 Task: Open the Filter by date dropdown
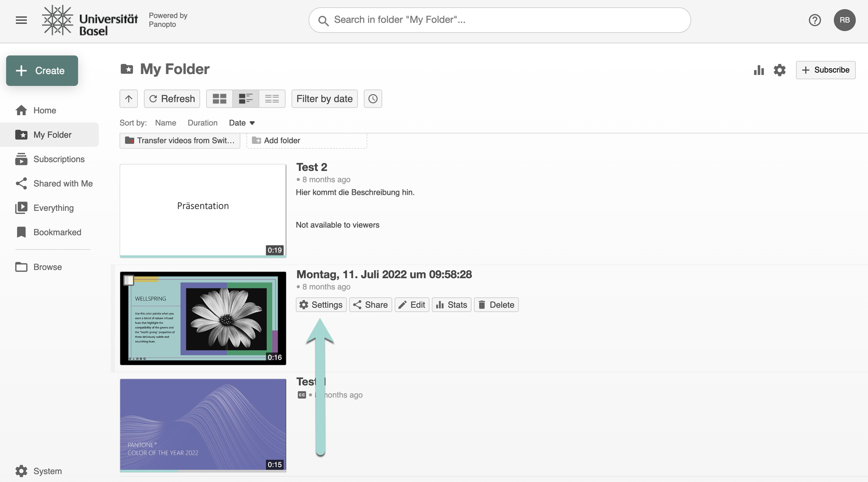tap(324, 99)
